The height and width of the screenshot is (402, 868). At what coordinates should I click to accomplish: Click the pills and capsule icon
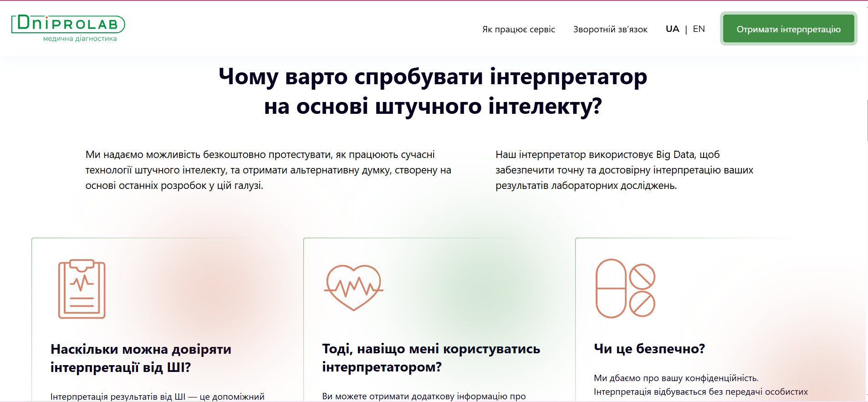pyautogui.click(x=625, y=288)
